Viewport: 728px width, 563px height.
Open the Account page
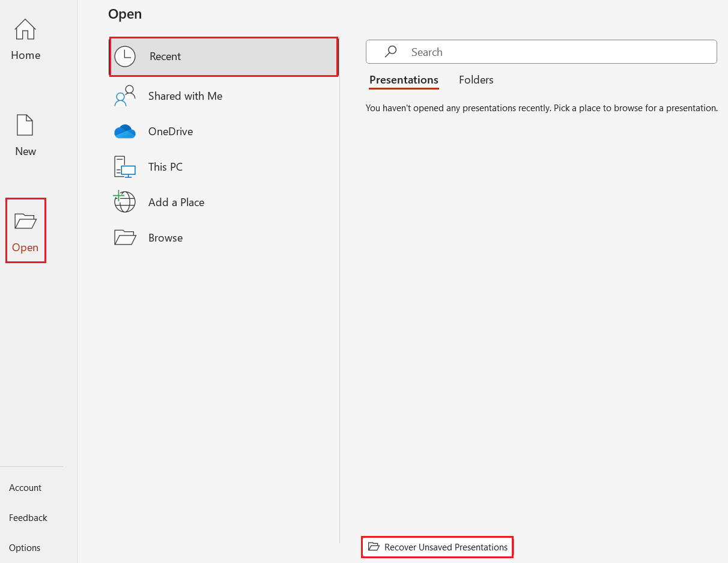pyautogui.click(x=25, y=488)
